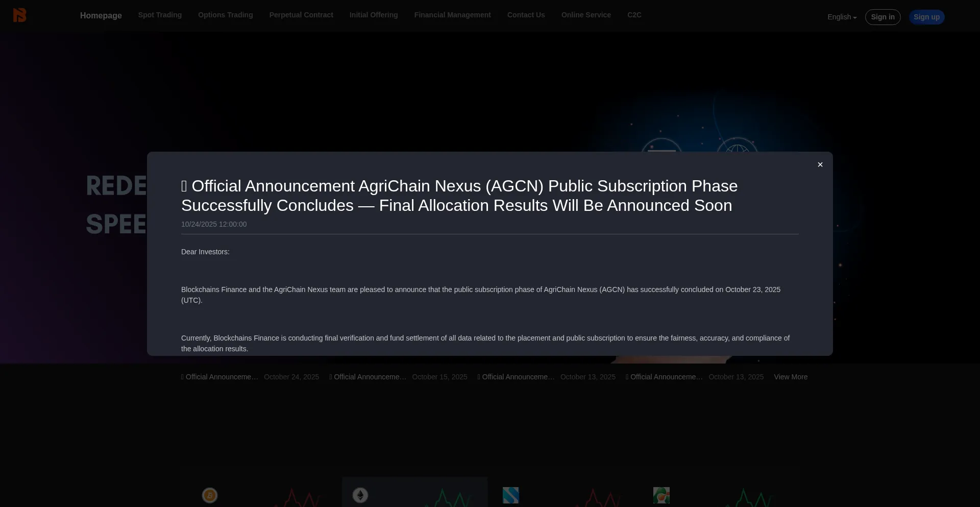Click the orange site logo
The width and height of the screenshot is (980, 507).
point(19,15)
